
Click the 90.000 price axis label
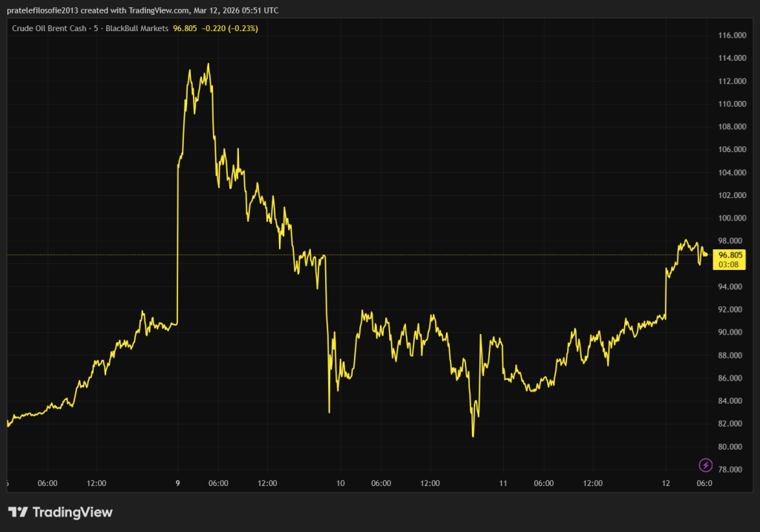(x=731, y=332)
